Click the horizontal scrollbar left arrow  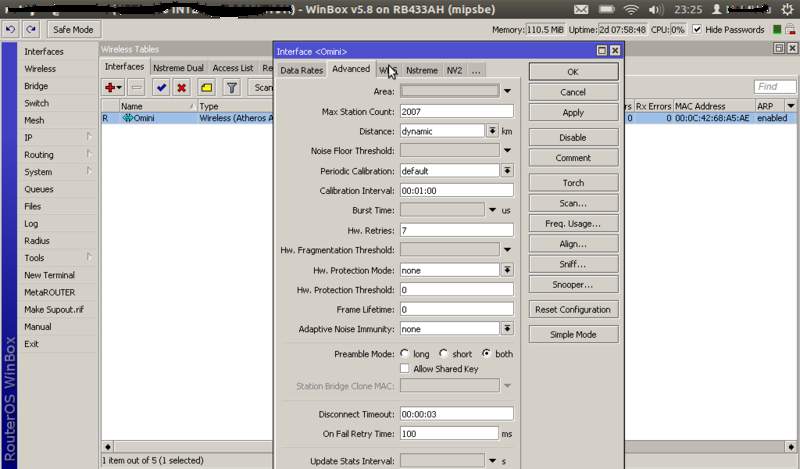pyautogui.click(x=108, y=447)
